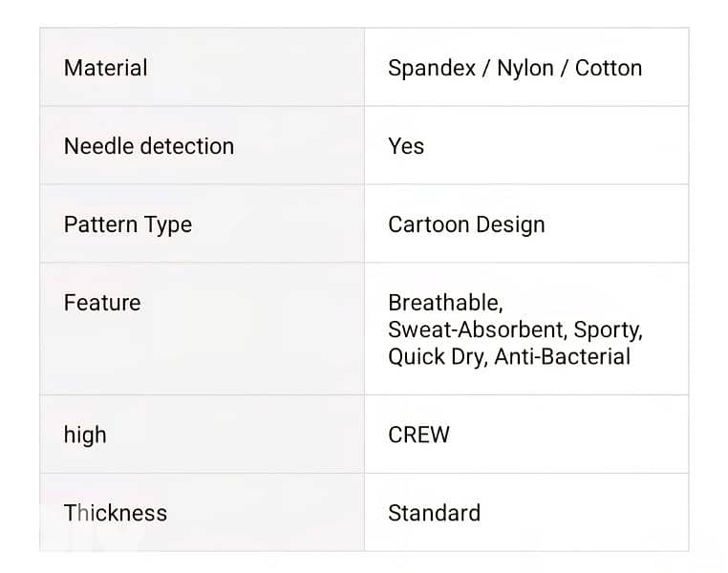Select the Yes value for Needle detection
The height and width of the screenshot is (573, 728).
point(406,146)
